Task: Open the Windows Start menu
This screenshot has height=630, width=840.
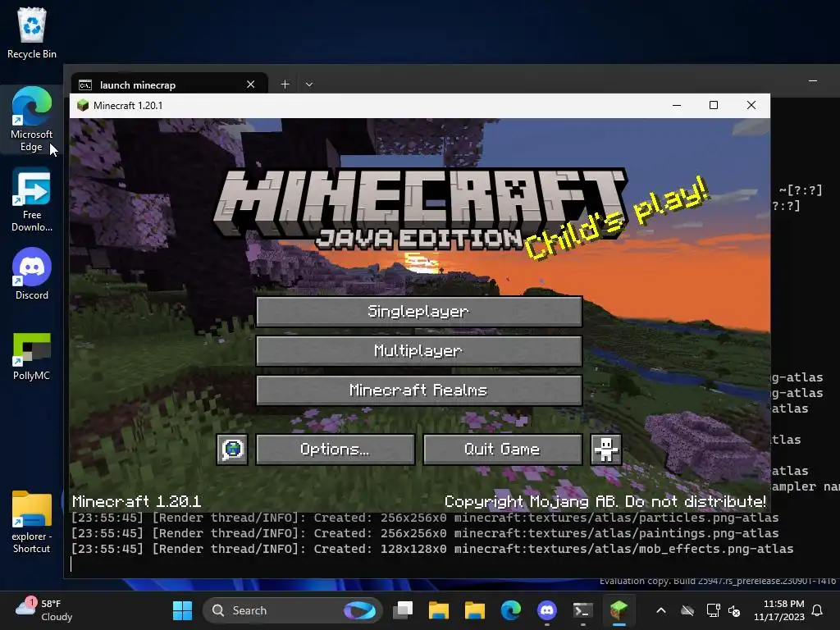Action: [x=182, y=610]
